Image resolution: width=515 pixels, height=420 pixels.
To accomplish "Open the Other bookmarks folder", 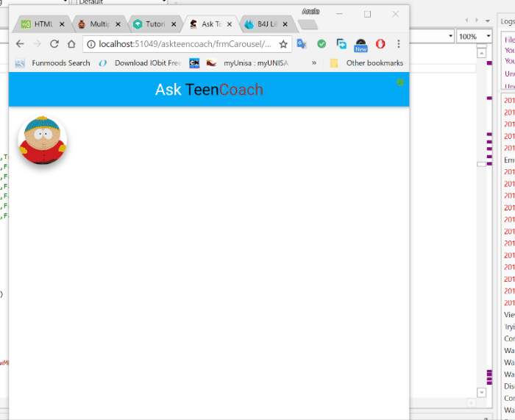I will 366,63.
